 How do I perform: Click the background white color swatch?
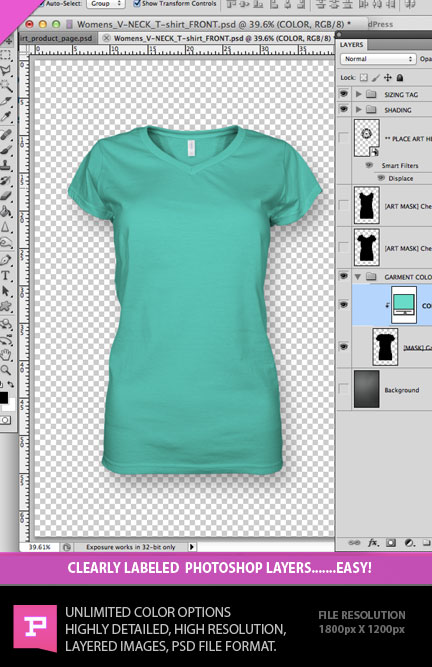tap(11, 405)
